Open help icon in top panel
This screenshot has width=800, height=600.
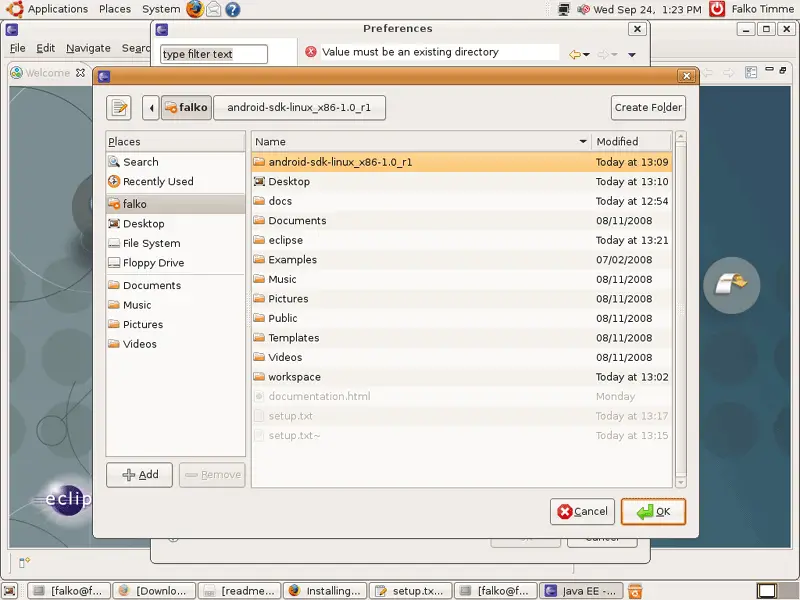click(x=233, y=9)
